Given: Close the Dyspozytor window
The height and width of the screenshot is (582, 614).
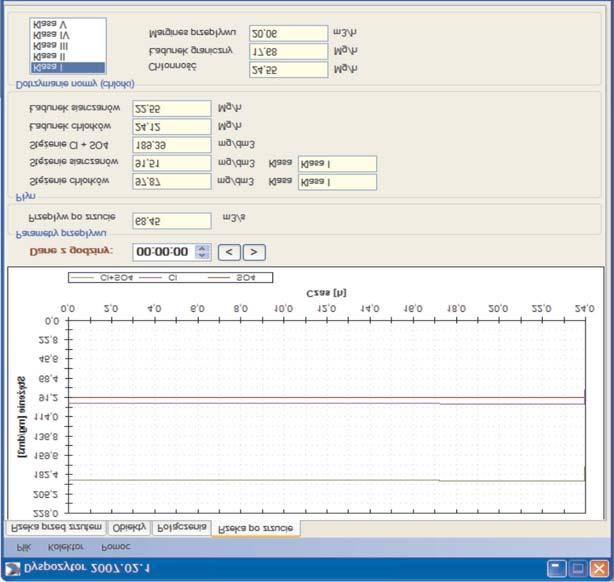Looking at the screenshot, I should [x=600, y=568].
